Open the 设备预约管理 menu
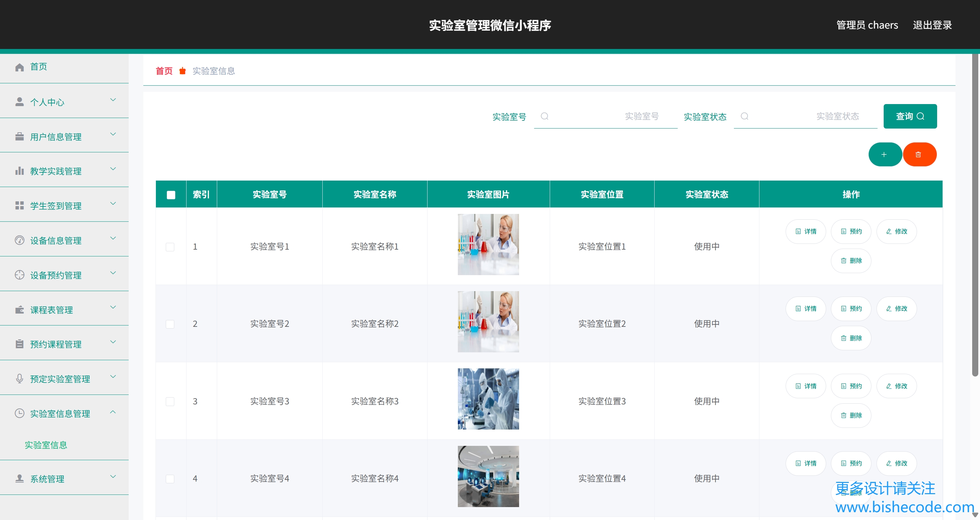This screenshot has width=980, height=520. pos(56,275)
